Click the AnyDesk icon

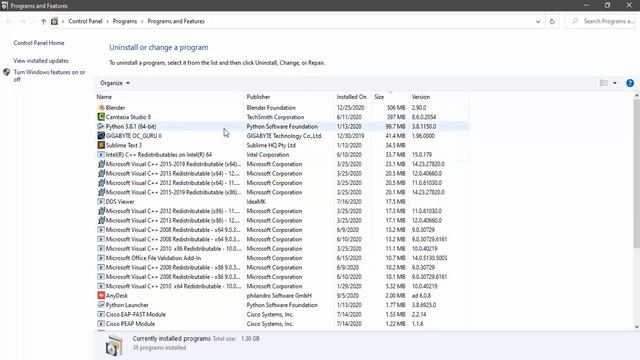click(101, 295)
